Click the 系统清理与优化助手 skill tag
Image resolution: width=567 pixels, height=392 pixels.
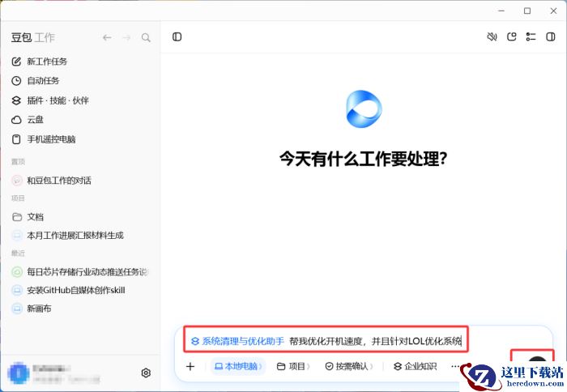pos(237,341)
